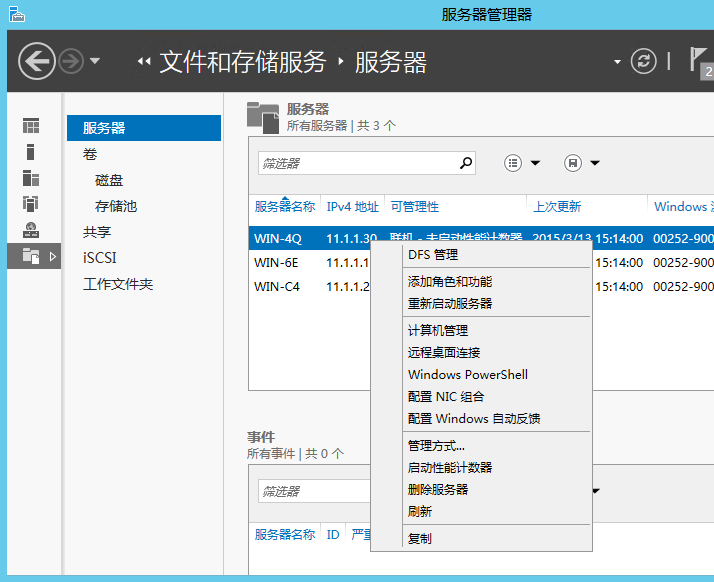Open the Dashboard icon in sidebar
714x582 pixels.
coord(31,125)
